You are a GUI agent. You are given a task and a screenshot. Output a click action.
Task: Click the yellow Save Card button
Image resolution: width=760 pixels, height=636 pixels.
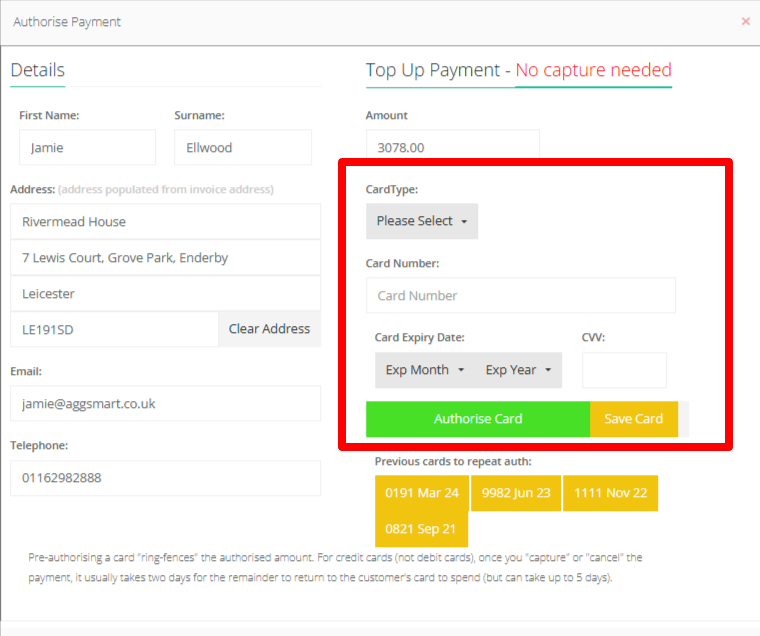tap(633, 419)
